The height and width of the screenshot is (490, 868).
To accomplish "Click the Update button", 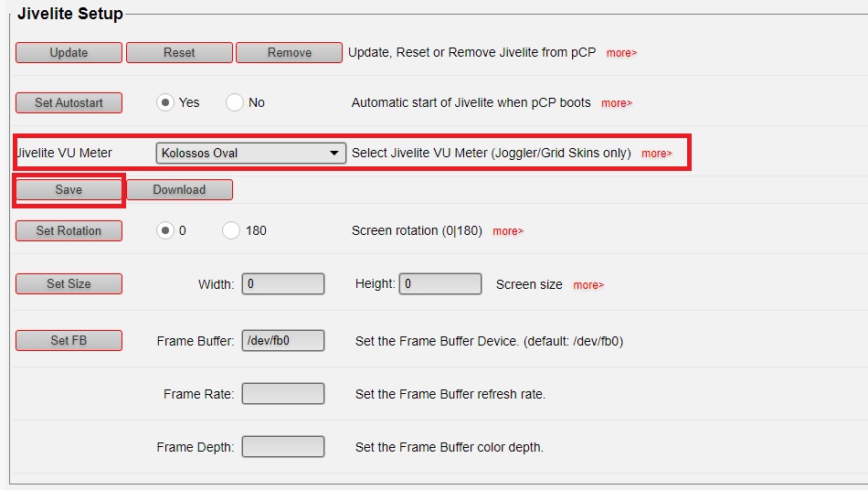I will (x=69, y=53).
